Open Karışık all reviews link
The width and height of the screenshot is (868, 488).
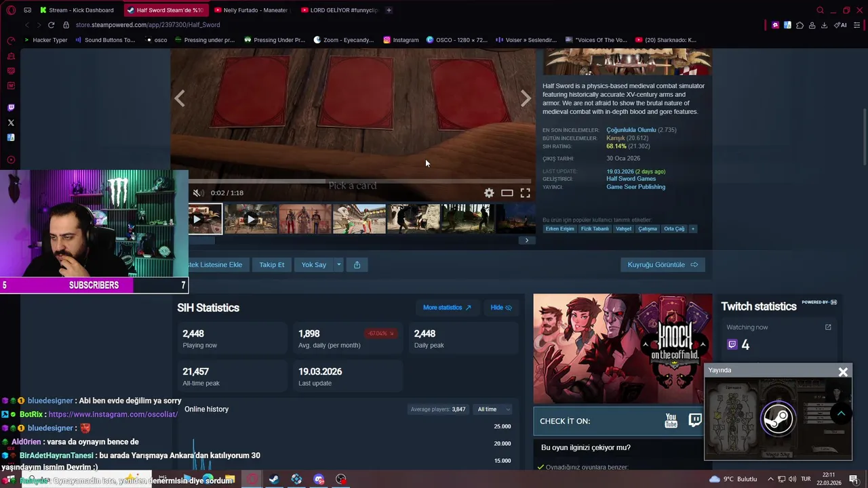615,138
